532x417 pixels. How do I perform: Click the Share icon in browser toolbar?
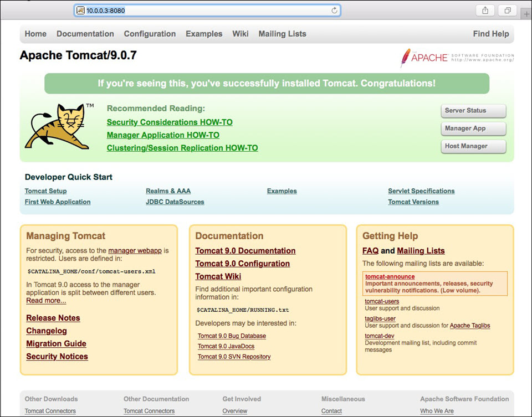(x=485, y=11)
